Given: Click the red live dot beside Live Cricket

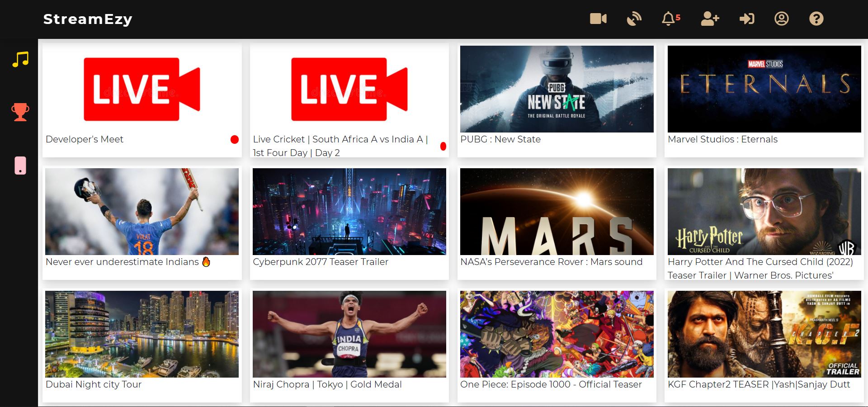Looking at the screenshot, I should click(443, 146).
